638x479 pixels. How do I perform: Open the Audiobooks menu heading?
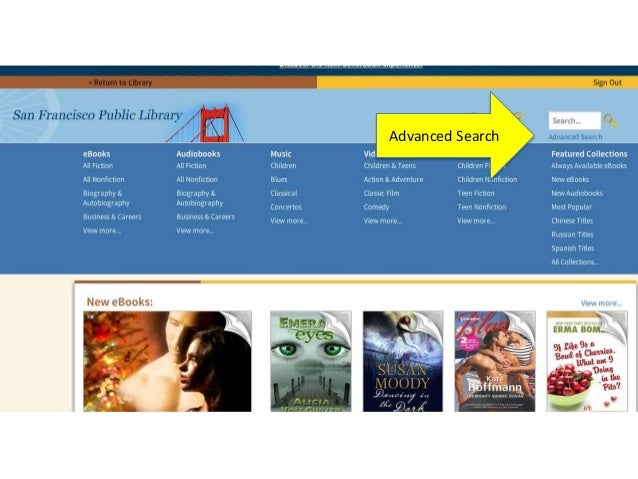click(198, 154)
